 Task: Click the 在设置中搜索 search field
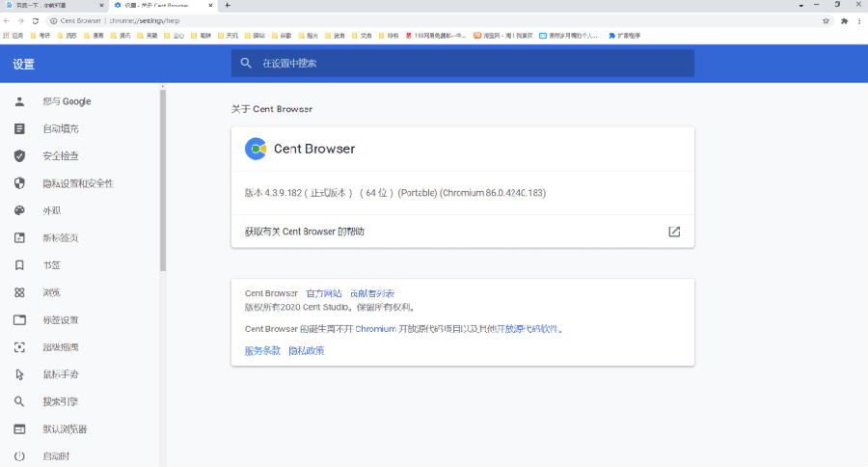click(x=463, y=63)
